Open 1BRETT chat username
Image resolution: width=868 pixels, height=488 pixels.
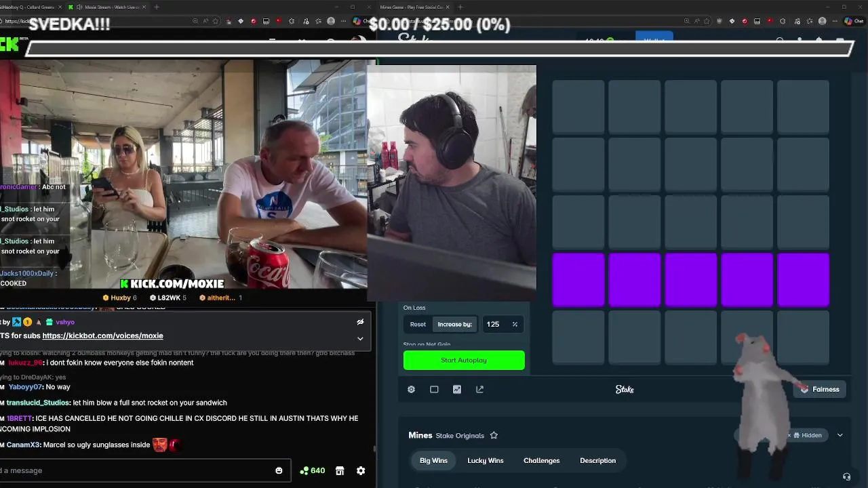click(x=19, y=419)
